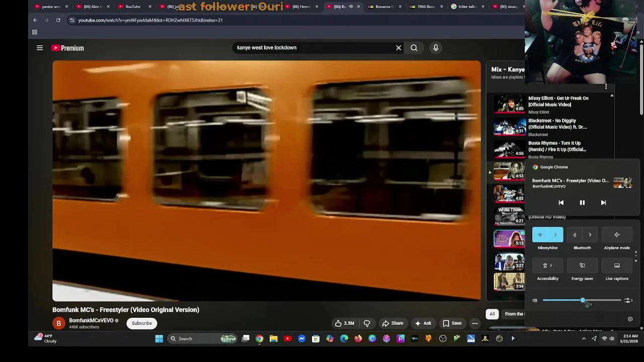Open the Accessibility quick settings options
This screenshot has height=362, width=644.
pos(547,265)
